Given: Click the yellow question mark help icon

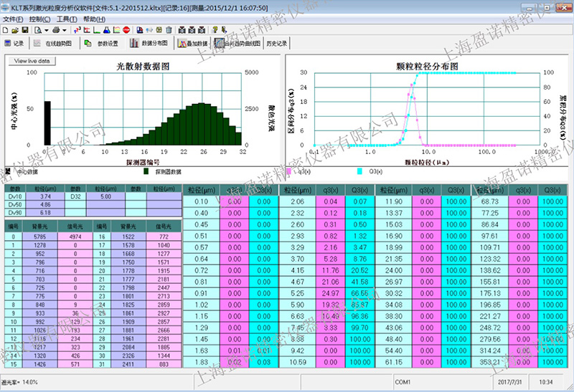Looking at the screenshot, I should pos(215,30).
